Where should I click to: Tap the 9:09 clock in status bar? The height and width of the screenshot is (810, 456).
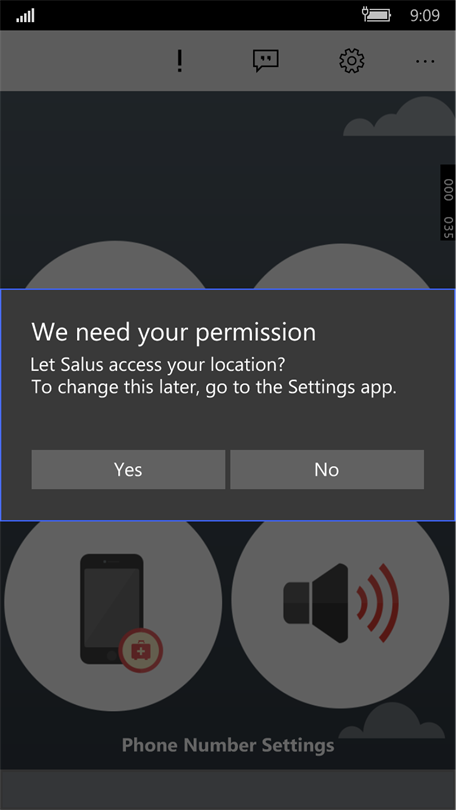point(424,15)
